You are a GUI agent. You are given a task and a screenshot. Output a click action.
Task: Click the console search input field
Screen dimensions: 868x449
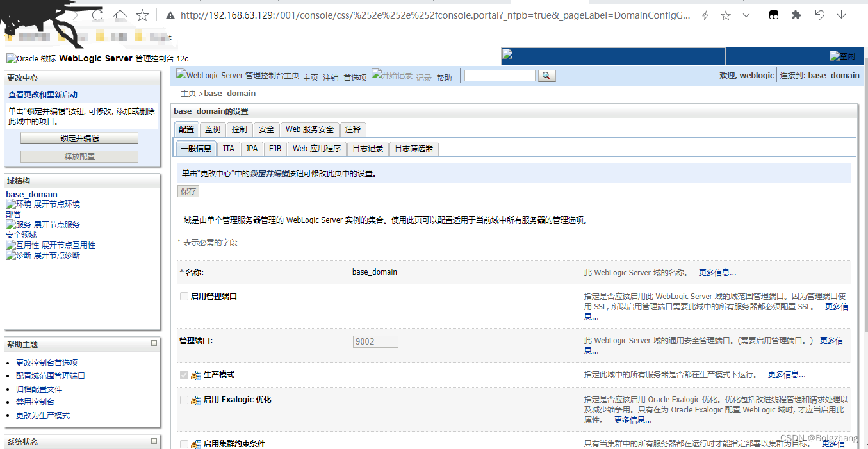tap(500, 75)
